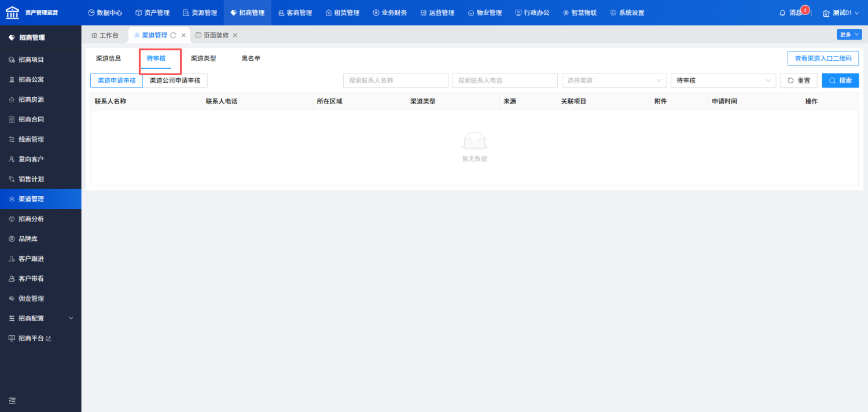Open 资源管理 in top navigation
868x412 pixels.
coord(200,13)
